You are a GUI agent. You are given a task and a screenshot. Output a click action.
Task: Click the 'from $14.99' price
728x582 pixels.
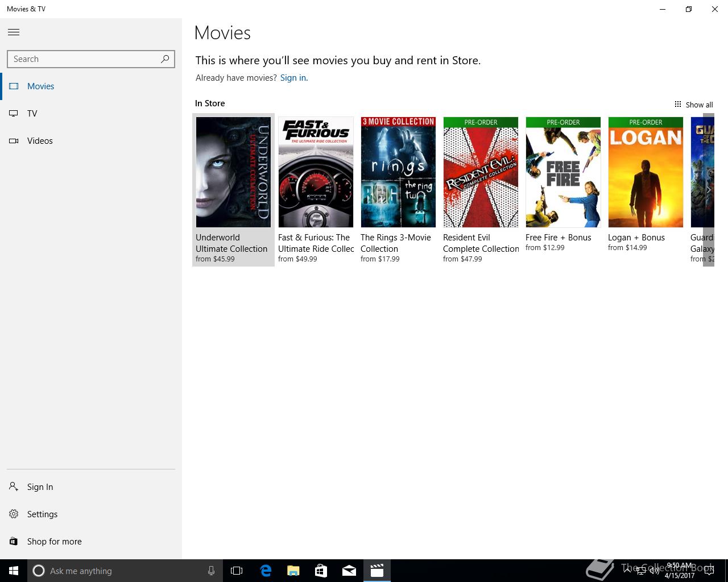point(627,248)
